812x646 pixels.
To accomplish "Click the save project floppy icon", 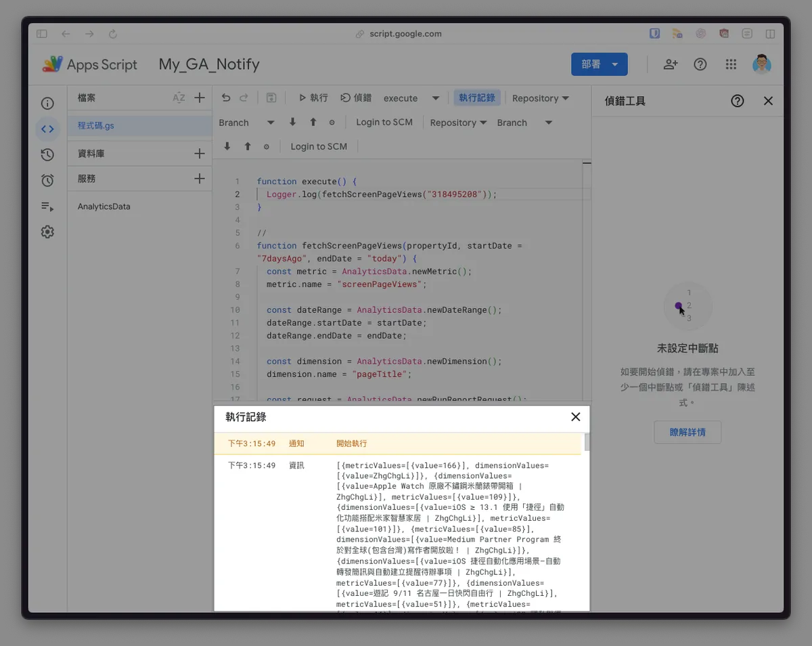I will point(271,98).
